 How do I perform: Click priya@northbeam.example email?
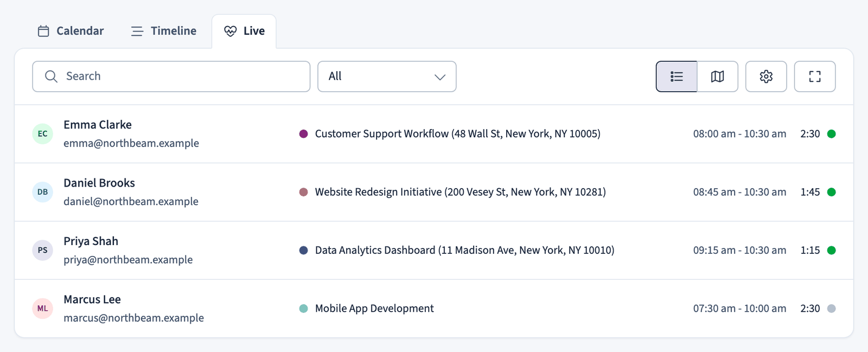pyautogui.click(x=128, y=260)
